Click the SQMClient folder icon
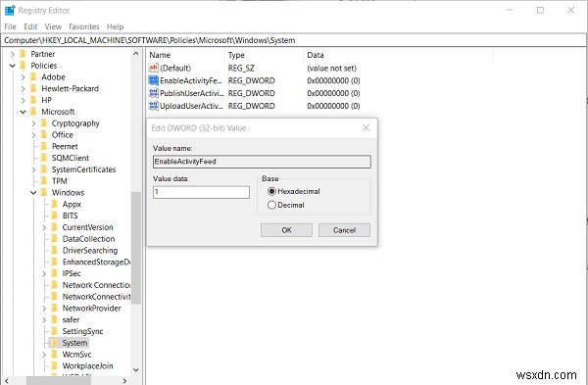 coord(44,158)
